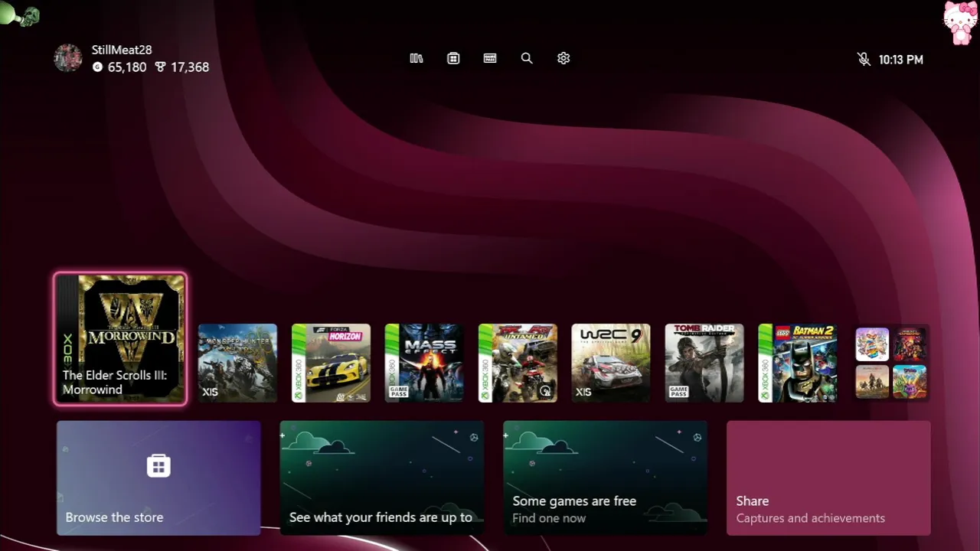Open the grouped games folder tile
Viewport: 980px width, 551px height.
click(x=891, y=363)
